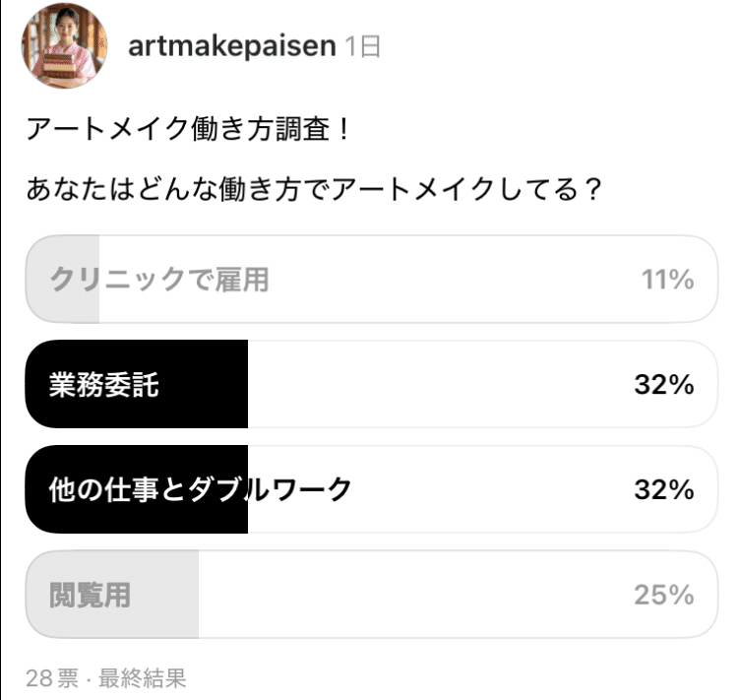
Task: Click the poll question about 働き方
Action: pyautogui.click(x=314, y=187)
